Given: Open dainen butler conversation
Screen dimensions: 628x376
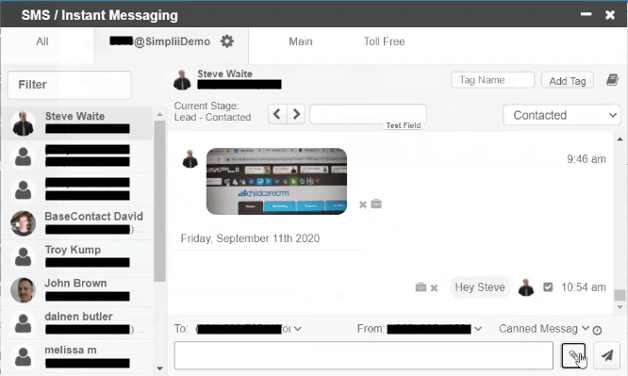Looking at the screenshot, I should [x=77, y=323].
